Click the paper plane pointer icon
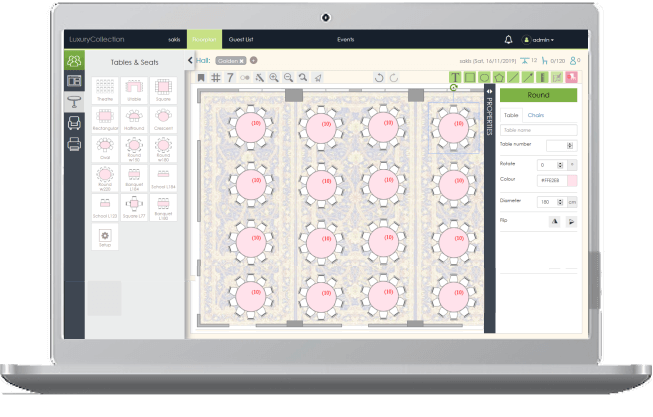Image resolution: width=653 pixels, height=417 pixels. tap(318, 77)
